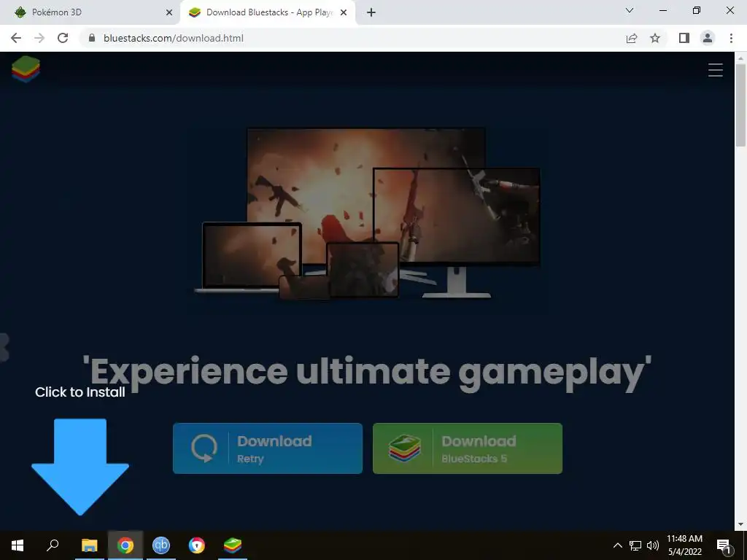This screenshot has height=560, width=747.
Task: Open network settings from the tray
Action: pos(635,545)
